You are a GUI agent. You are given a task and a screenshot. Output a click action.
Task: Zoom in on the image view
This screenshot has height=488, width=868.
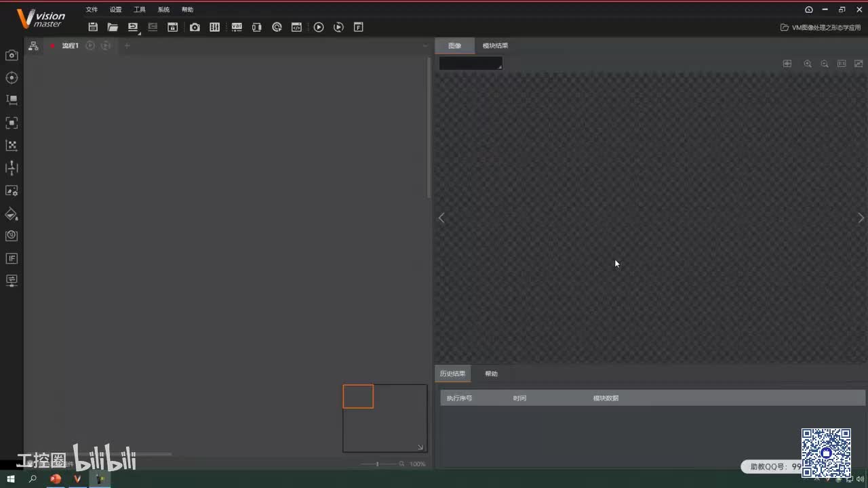coord(808,63)
